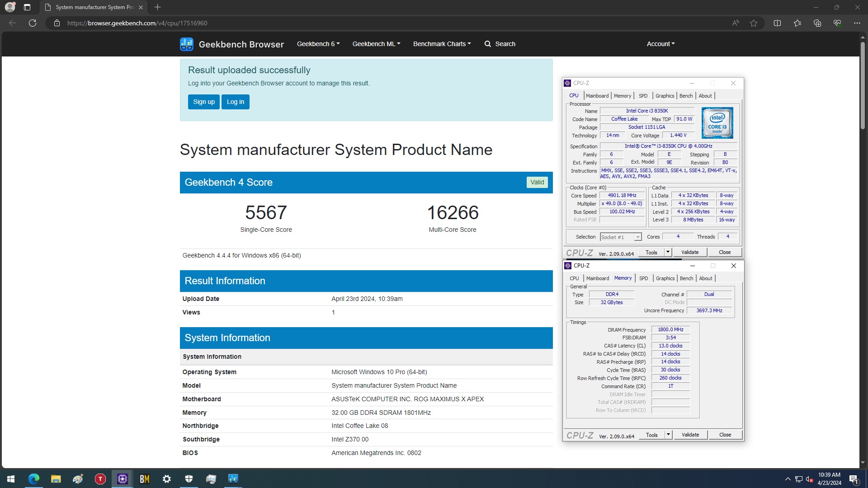
Task: Open CPU-Z taskbar icon
Action: [x=123, y=479]
